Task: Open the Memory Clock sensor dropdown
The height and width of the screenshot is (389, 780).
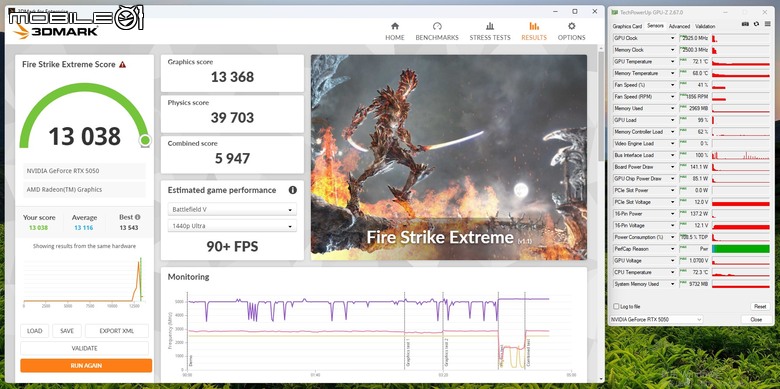Action: tap(673, 50)
